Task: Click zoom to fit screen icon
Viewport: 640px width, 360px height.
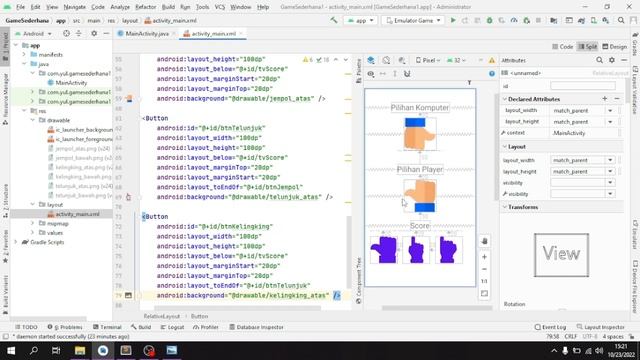Action: click(484, 293)
